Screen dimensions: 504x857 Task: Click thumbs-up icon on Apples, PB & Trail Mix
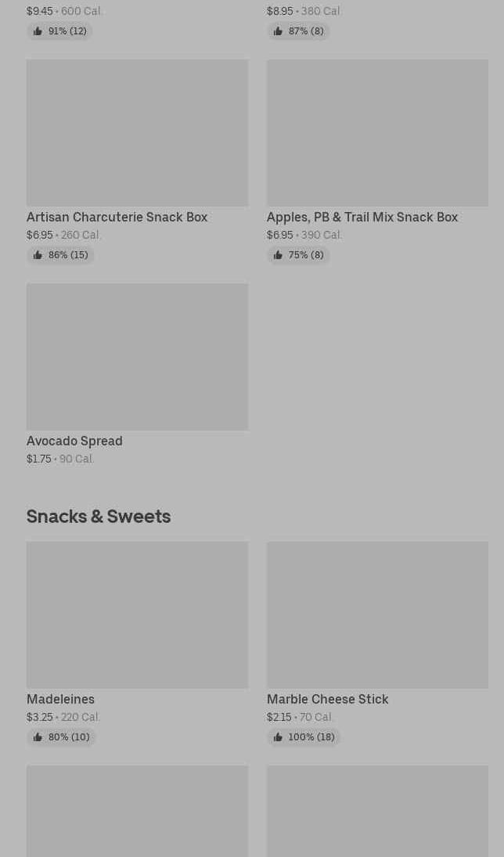(278, 255)
